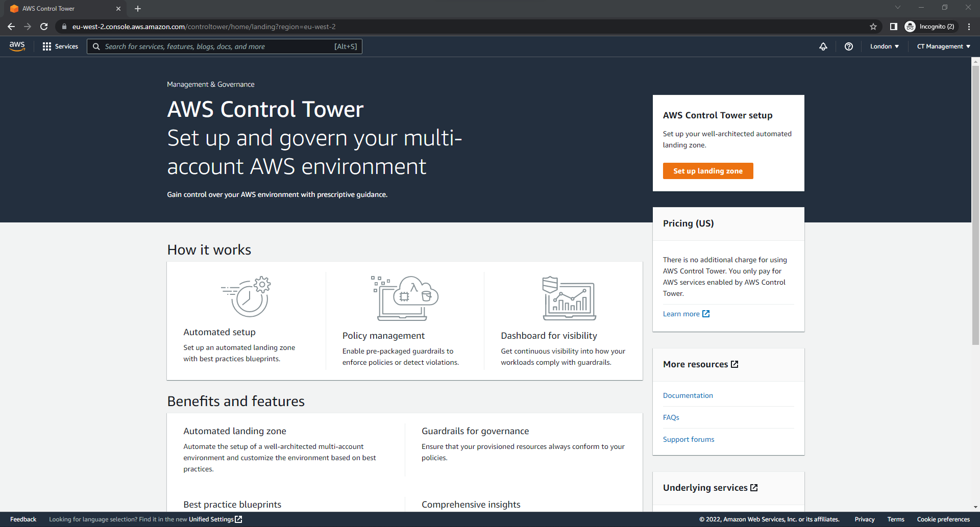Open the help question-mark icon
Image resolution: width=980 pixels, height=527 pixels.
click(x=849, y=46)
